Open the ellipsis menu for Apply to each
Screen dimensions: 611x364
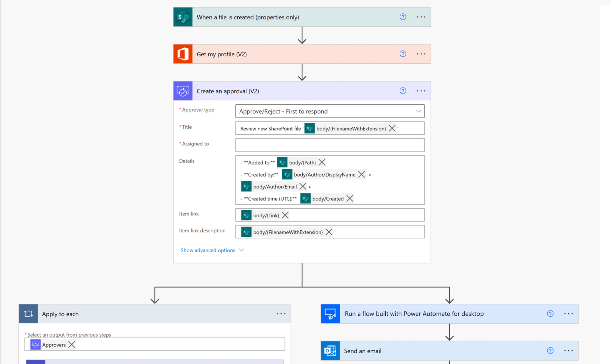coord(281,314)
